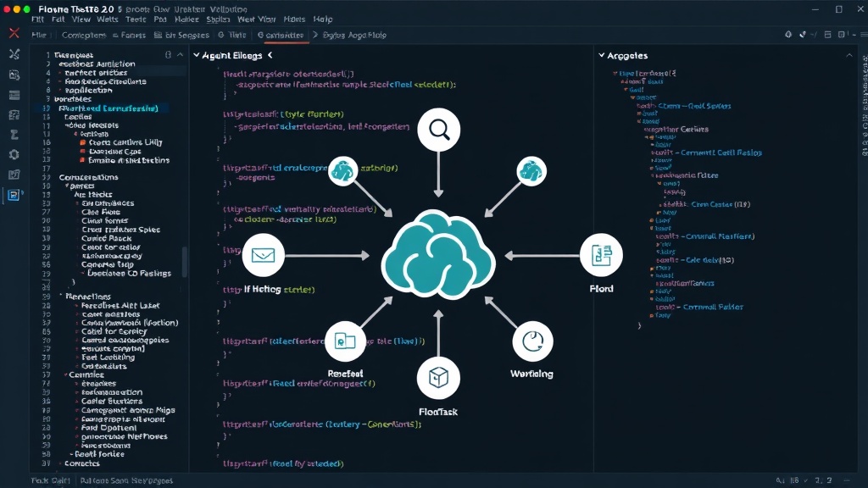Image resolution: width=868 pixels, height=488 pixels.
Task: Click 'Fack Galt!' in the status bar
Action: [x=50, y=480]
